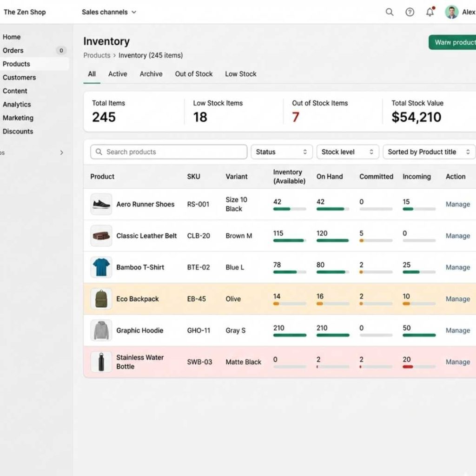Click the Classic Leather Belt inventory progress bar
476x476 pixels.
pos(290,241)
